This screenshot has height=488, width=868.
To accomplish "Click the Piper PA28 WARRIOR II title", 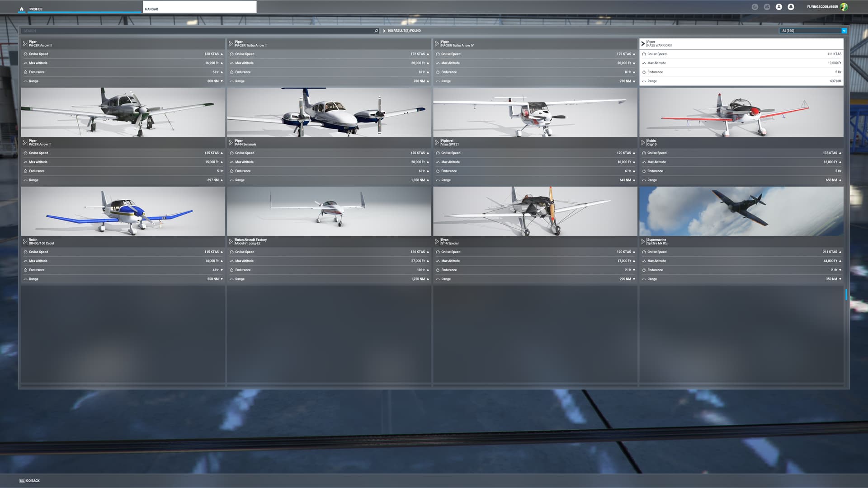I will pyautogui.click(x=660, y=43).
